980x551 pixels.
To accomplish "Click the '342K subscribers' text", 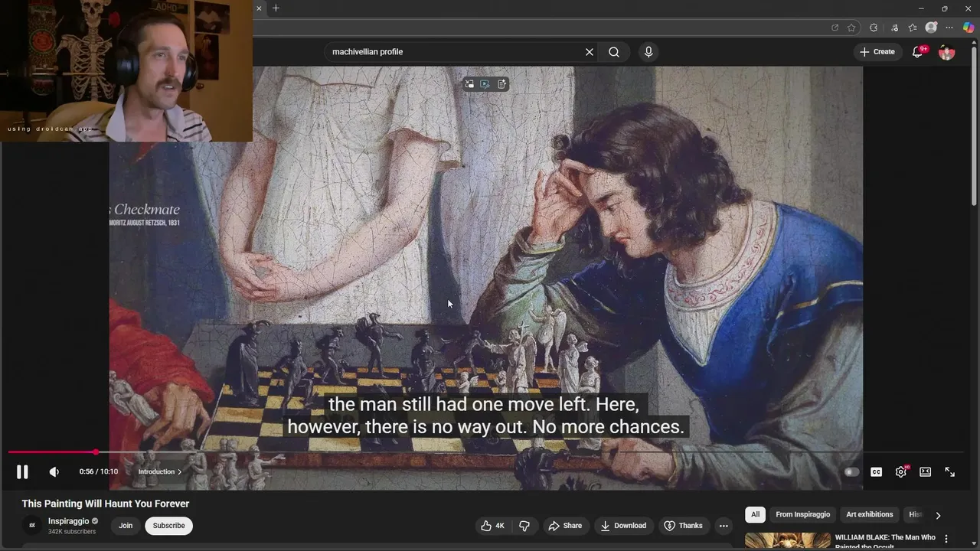I will tap(72, 532).
